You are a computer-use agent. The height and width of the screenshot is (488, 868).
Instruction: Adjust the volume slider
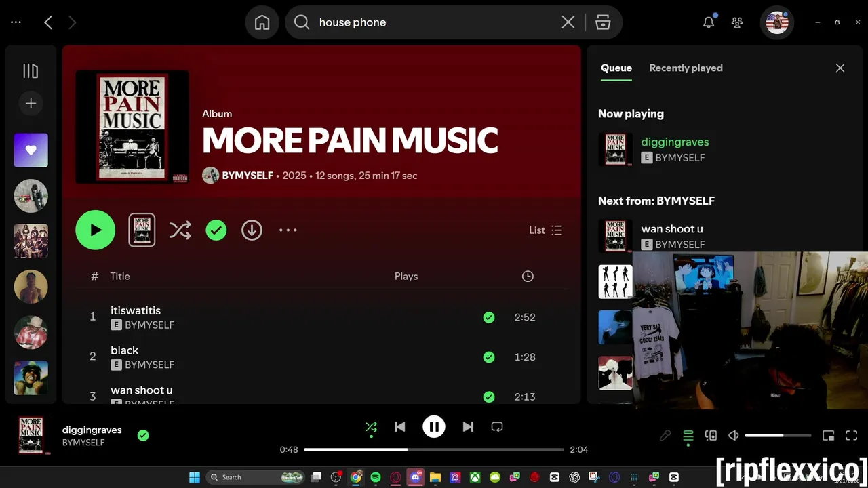tap(778, 436)
